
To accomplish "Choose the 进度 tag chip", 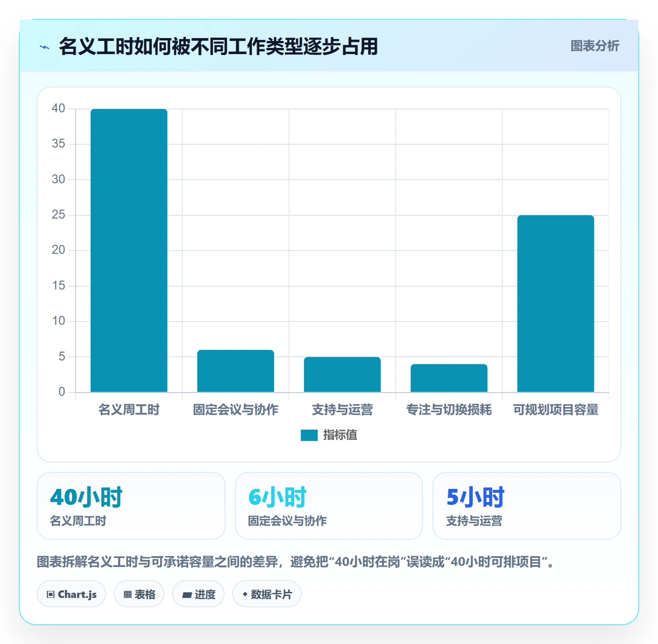I will [198, 594].
